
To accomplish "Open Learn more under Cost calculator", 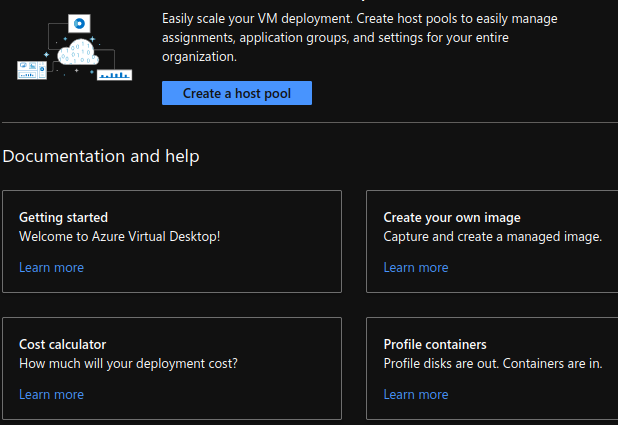I will (51, 395).
